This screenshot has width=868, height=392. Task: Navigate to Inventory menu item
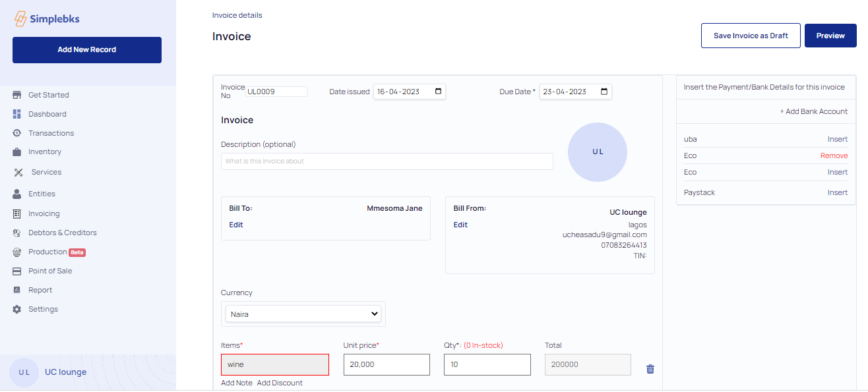click(x=45, y=152)
